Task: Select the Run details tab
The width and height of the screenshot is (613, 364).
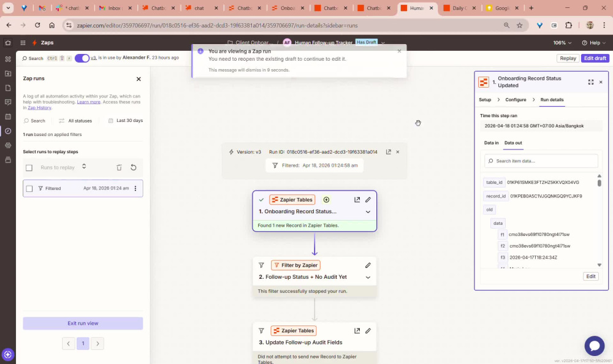Action: click(x=552, y=100)
